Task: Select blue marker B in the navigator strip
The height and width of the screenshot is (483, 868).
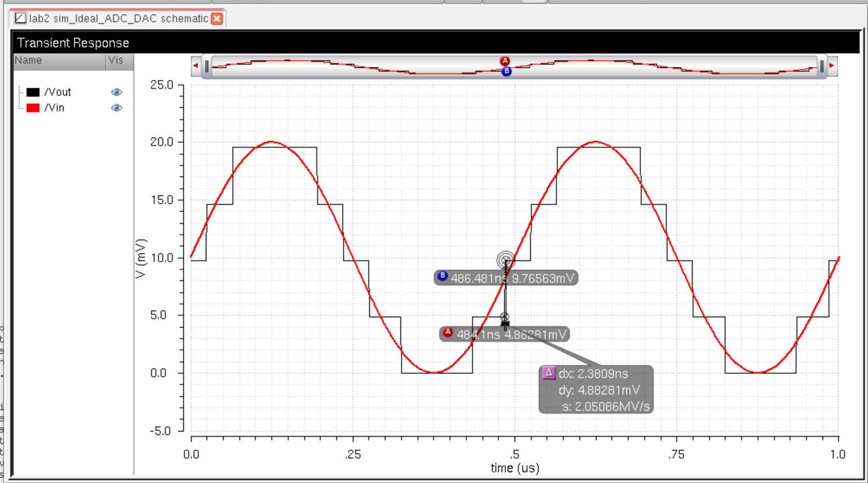Action: 506,72
